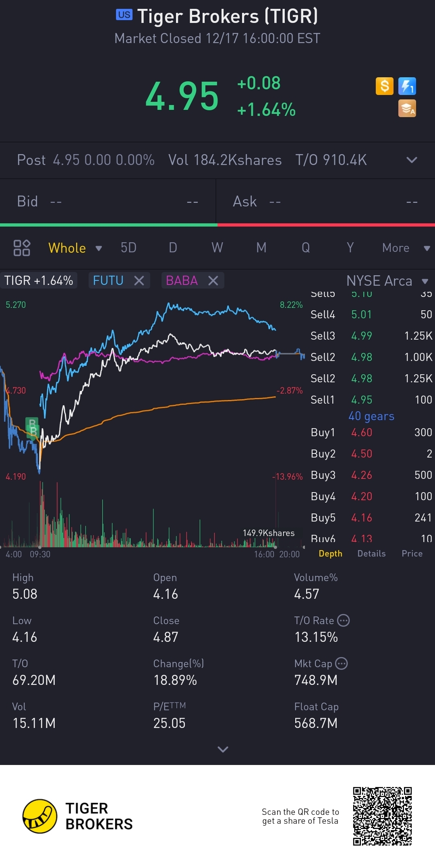Screen dimensions: 435x868
Task: Tap the US market flag badge
Action: tap(124, 15)
